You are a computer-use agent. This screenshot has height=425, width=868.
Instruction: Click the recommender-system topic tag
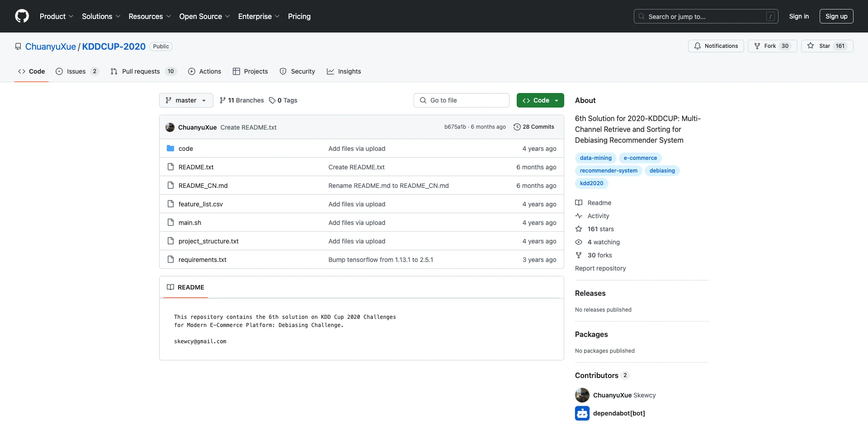click(x=609, y=171)
